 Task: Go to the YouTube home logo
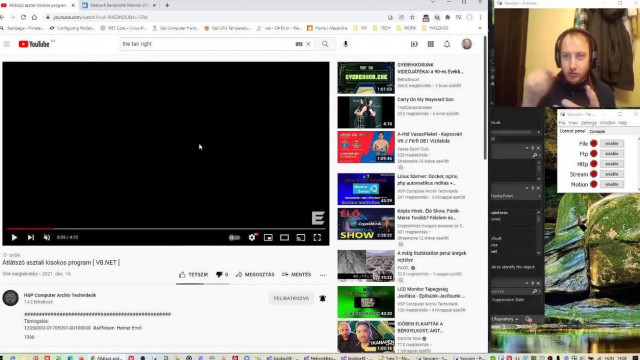[x=34, y=44]
